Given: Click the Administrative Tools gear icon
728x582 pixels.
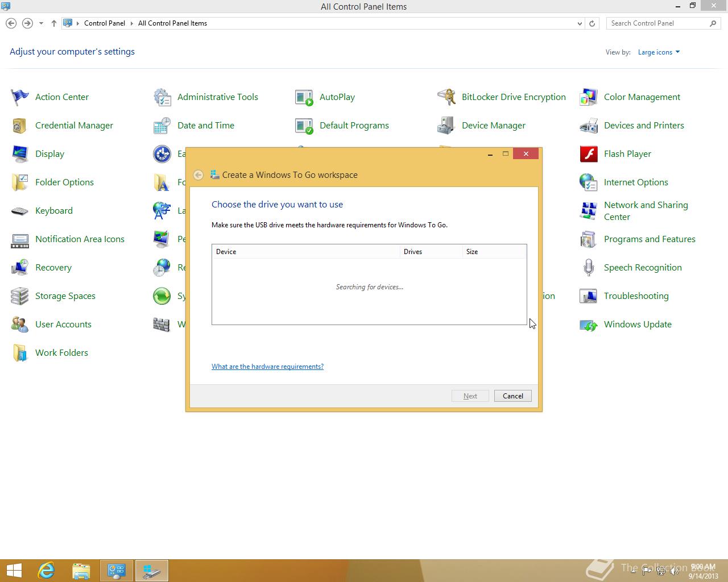Looking at the screenshot, I should [x=162, y=97].
